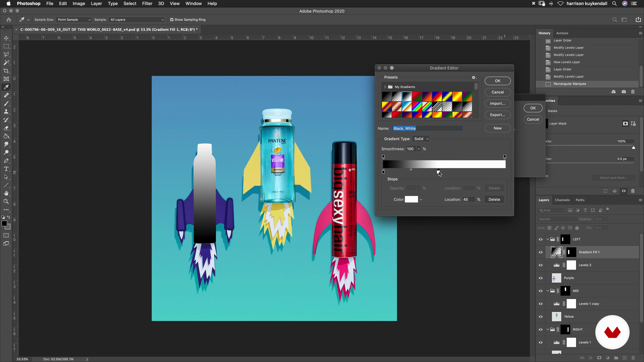Click the New gradient button
This screenshot has width=644, height=362.
click(497, 128)
